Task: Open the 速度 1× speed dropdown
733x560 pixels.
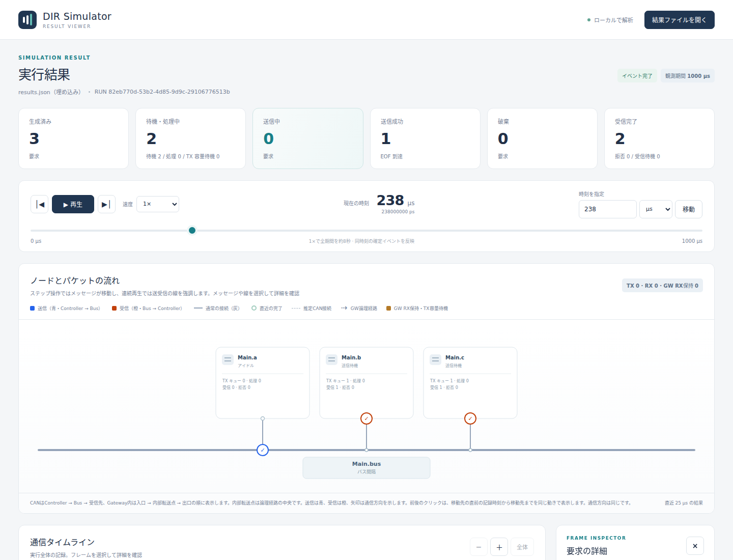Action: [158, 204]
